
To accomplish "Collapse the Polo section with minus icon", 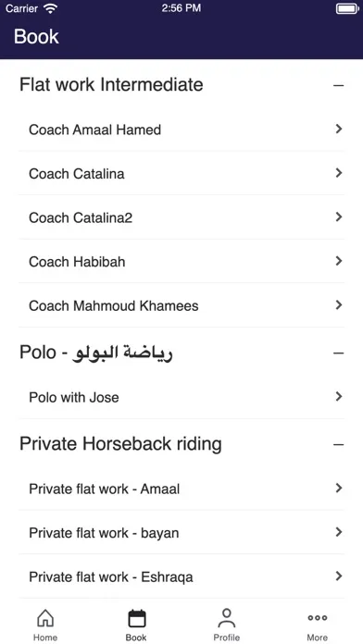I will click(x=339, y=353).
